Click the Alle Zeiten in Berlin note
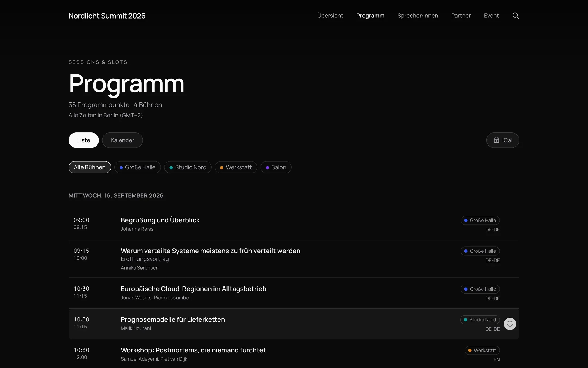The image size is (588, 368). pos(106,115)
